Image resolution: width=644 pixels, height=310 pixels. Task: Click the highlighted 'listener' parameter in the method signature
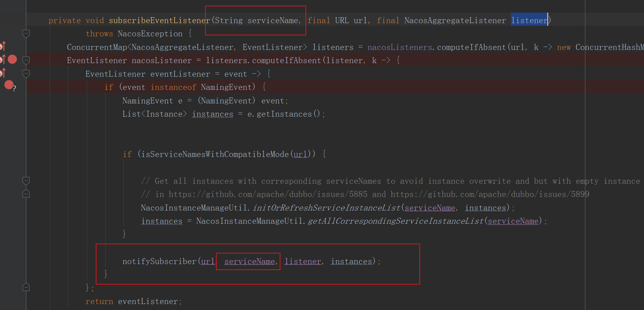(x=529, y=20)
